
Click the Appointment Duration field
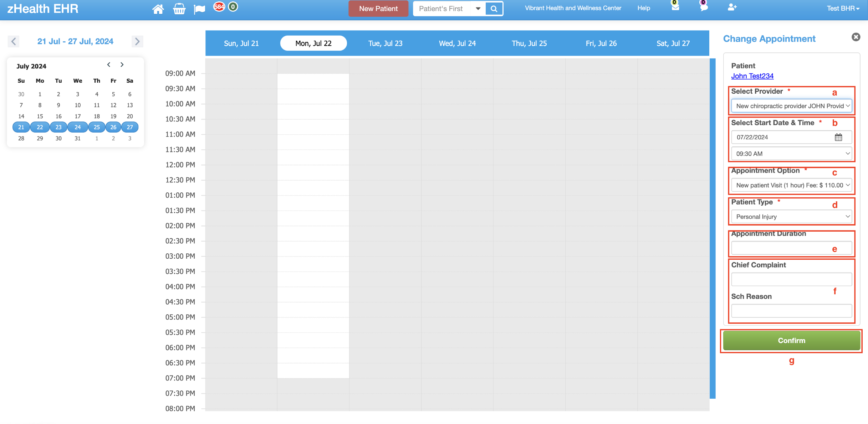coord(791,248)
